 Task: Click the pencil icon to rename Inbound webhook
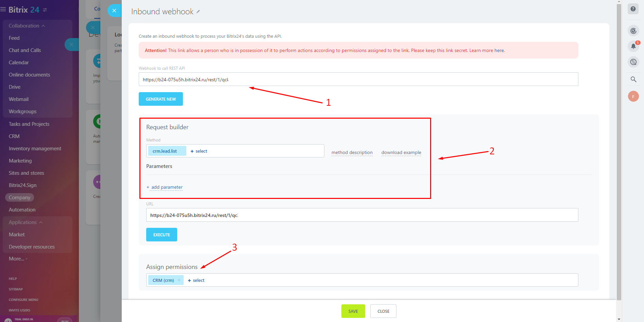click(x=198, y=11)
